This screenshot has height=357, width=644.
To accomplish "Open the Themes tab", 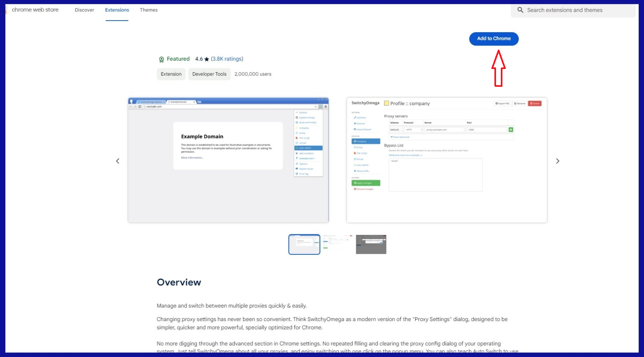I will click(149, 10).
